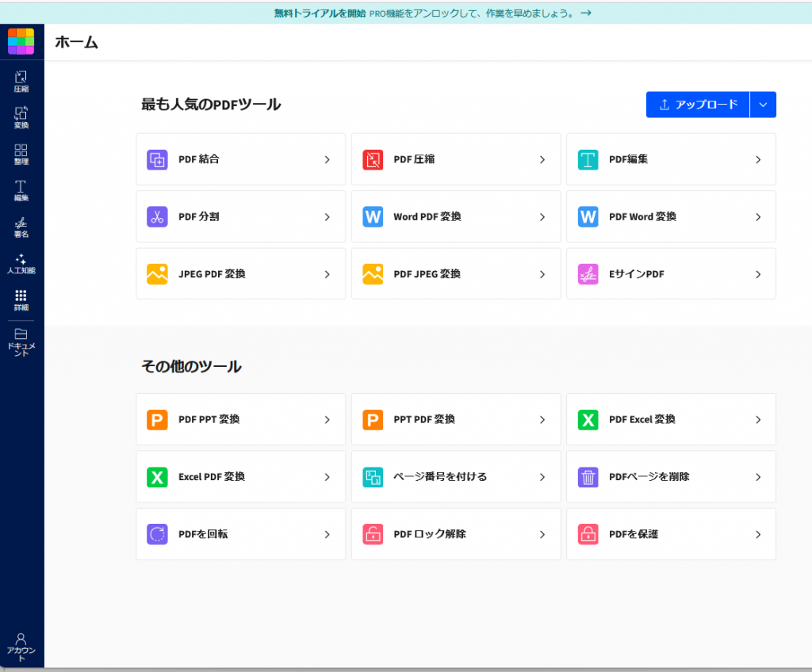Select the 人工知能 icon in the sidebar

[x=21, y=263]
